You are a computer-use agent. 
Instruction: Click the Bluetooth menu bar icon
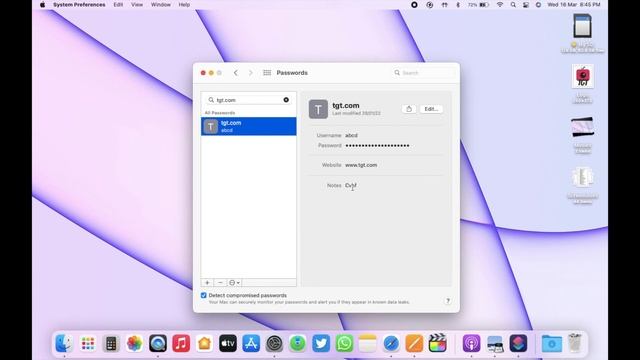coord(458,4)
